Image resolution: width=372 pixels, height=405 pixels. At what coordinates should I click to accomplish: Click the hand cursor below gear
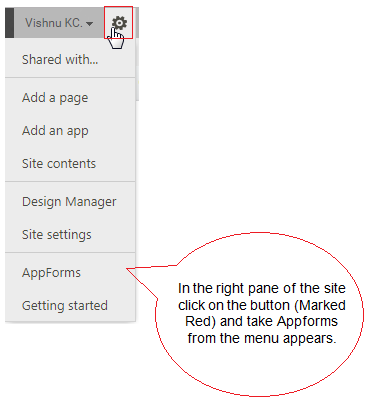(x=117, y=39)
